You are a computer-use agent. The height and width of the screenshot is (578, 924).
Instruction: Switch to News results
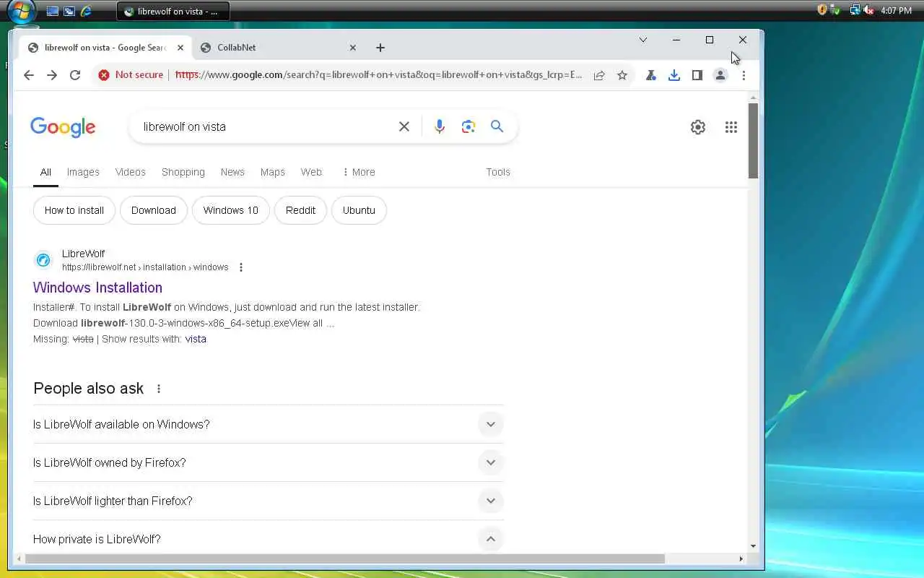(232, 172)
